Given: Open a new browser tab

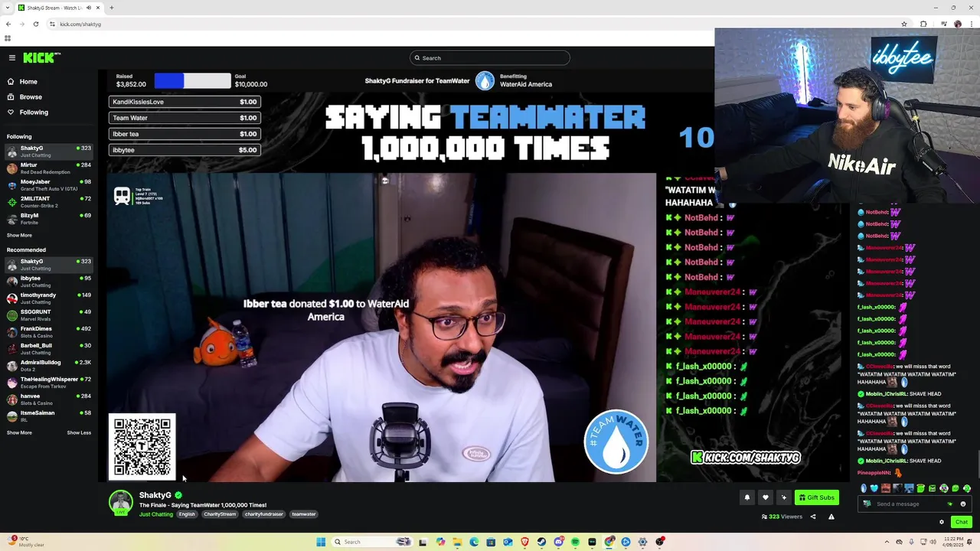Looking at the screenshot, I should coord(111,8).
